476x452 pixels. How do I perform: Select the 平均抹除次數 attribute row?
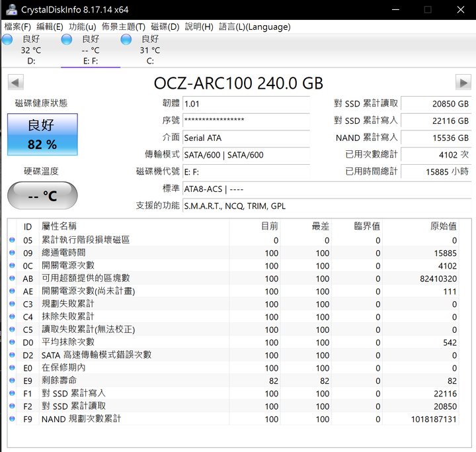233,342
